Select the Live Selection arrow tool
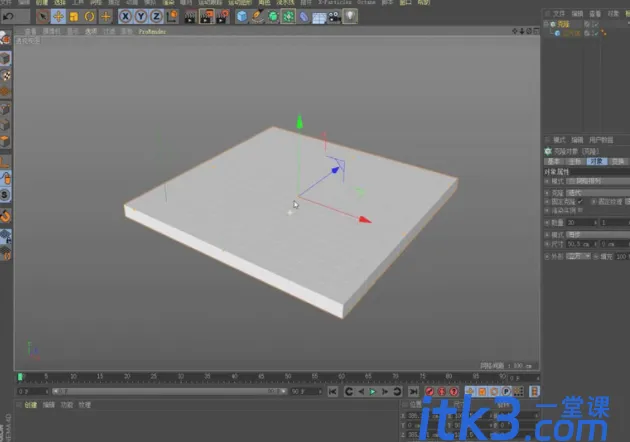 [x=43, y=16]
